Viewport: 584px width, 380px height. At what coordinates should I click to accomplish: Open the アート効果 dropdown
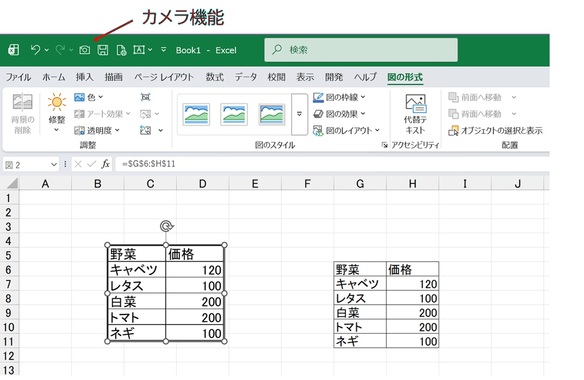point(102,114)
